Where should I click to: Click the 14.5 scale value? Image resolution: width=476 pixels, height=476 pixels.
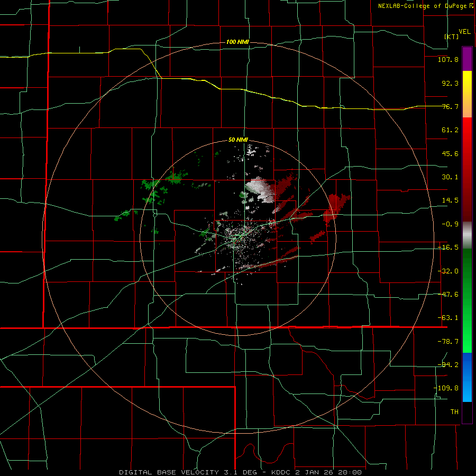point(450,200)
